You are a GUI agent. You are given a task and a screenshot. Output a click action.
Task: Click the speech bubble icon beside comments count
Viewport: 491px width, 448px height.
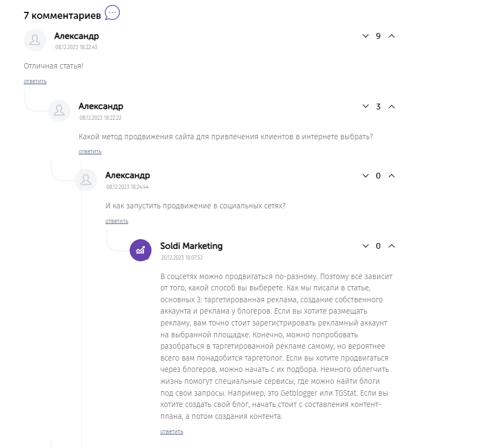tap(112, 12)
